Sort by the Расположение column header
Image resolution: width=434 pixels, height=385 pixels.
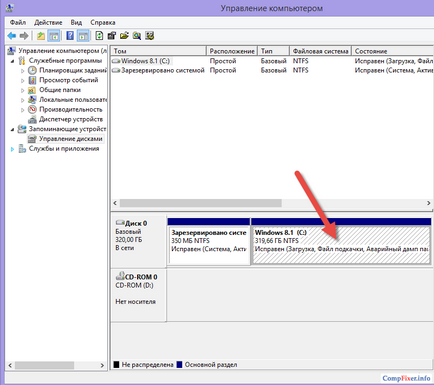coord(232,51)
